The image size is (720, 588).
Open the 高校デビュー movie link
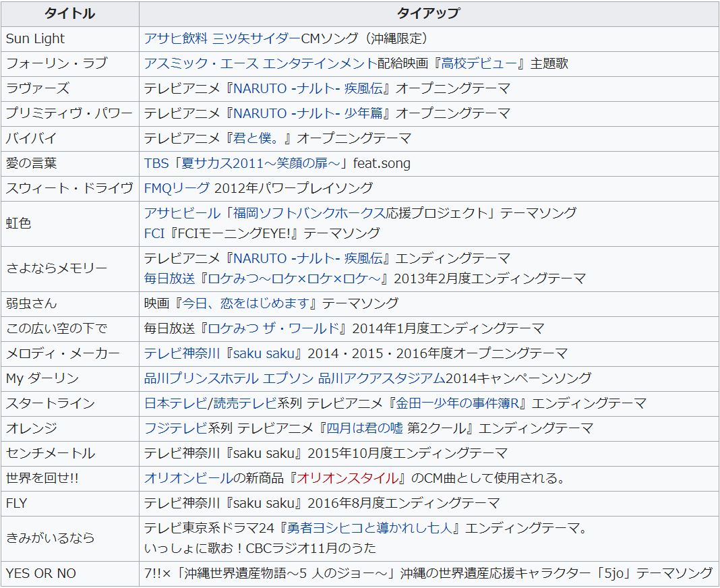pos(479,63)
